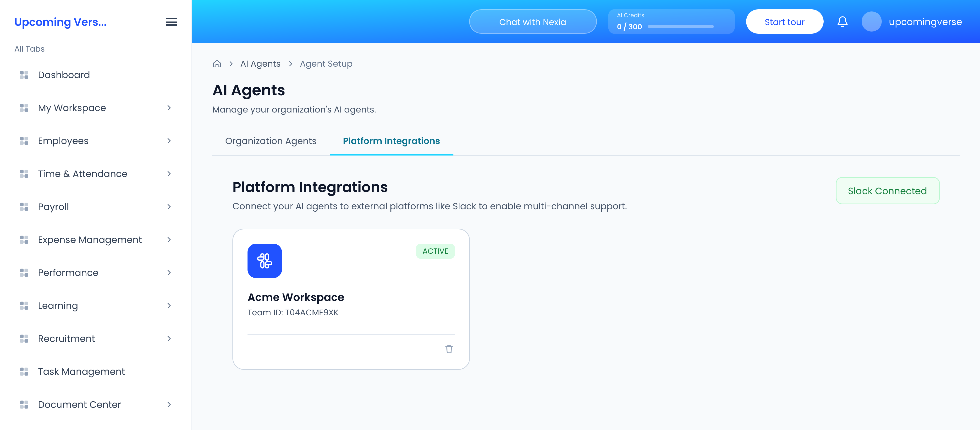This screenshot has width=980, height=430.
Task: Open Recruitment menu label
Action: 66,339
